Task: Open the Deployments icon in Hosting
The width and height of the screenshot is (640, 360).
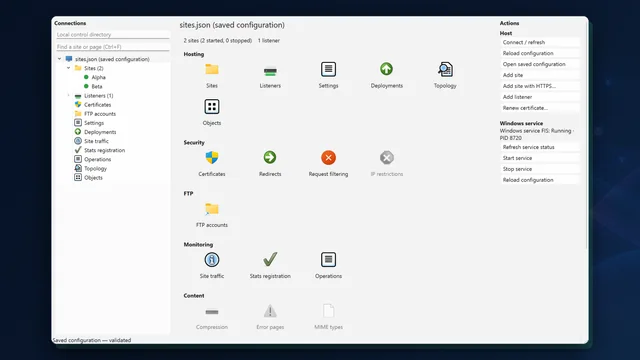Action: [x=387, y=69]
